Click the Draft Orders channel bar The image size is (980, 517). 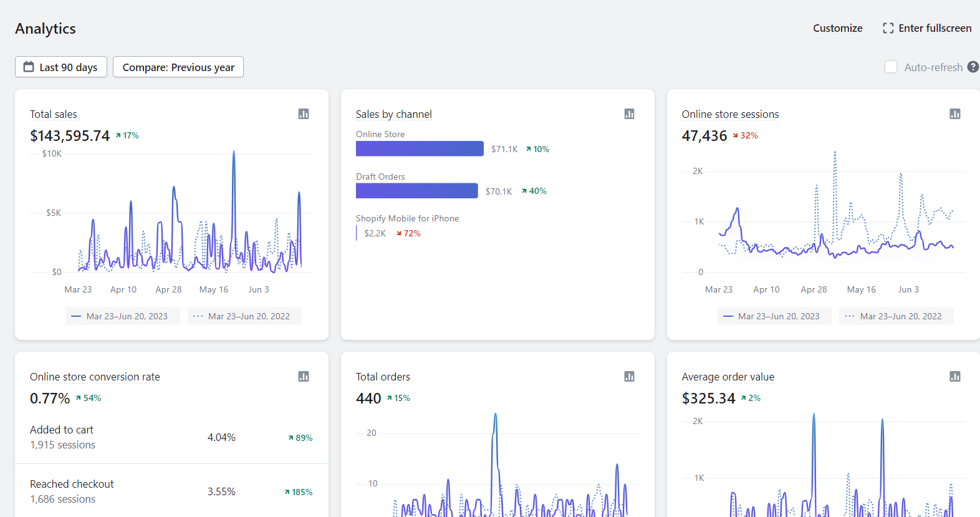[x=416, y=191]
